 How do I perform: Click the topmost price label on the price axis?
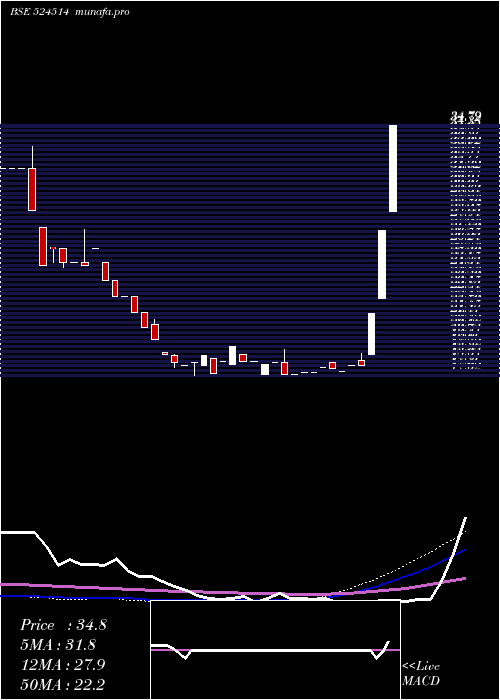pyautogui.click(x=466, y=117)
